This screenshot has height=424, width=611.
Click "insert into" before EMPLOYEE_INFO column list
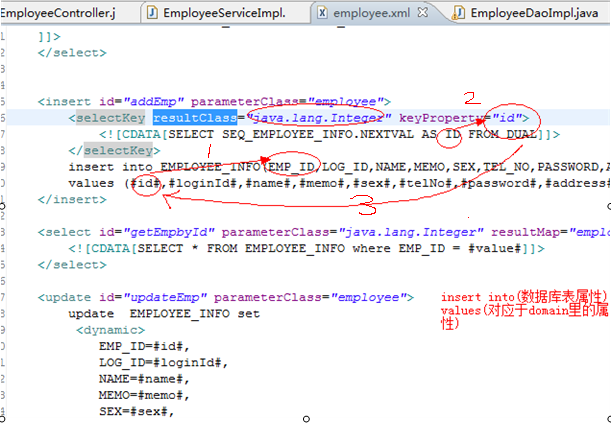[110, 167]
